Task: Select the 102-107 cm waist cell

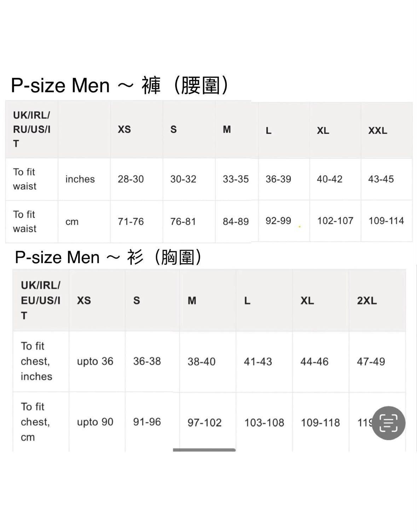Action: click(x=335, y=221)
